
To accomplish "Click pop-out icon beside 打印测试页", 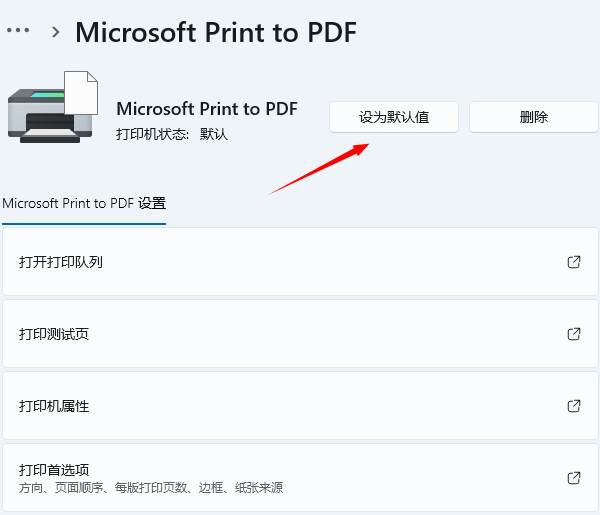I will point(574,334).
